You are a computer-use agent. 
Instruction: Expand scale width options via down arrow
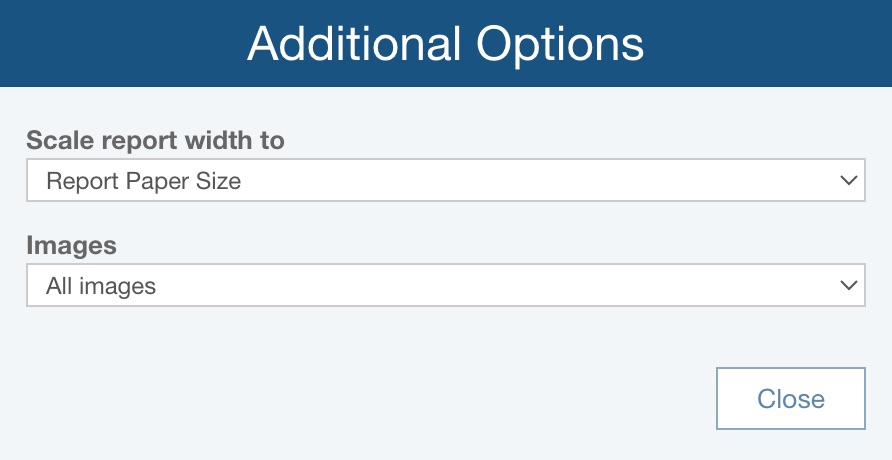(x=848, y=181)
